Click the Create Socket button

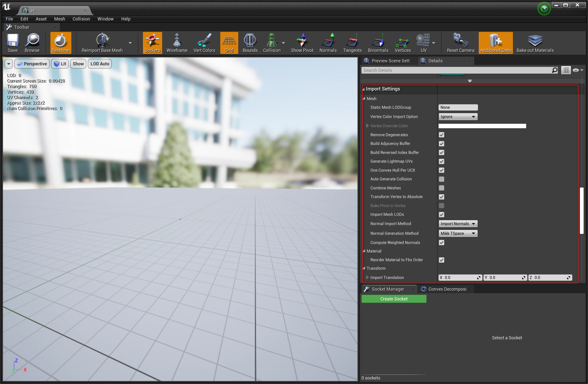(x=394, y=299)
